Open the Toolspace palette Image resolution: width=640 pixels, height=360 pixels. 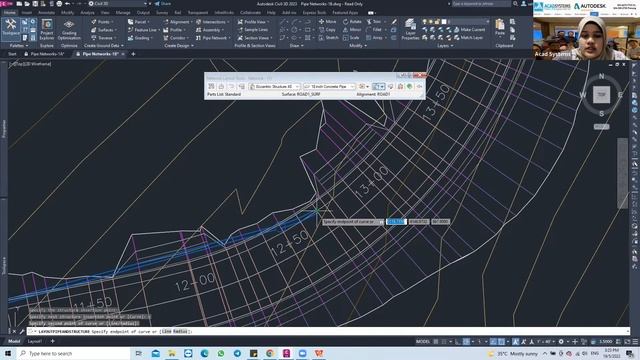(11, 29)
